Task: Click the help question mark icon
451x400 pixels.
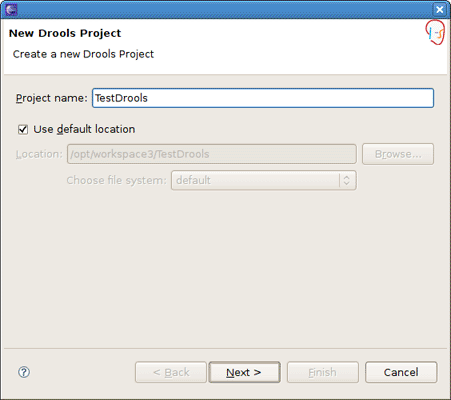Action: [24, 372]
